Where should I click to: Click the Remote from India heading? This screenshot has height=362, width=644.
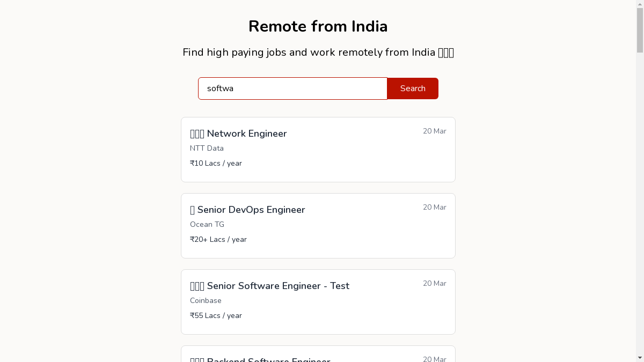(318, 26)
